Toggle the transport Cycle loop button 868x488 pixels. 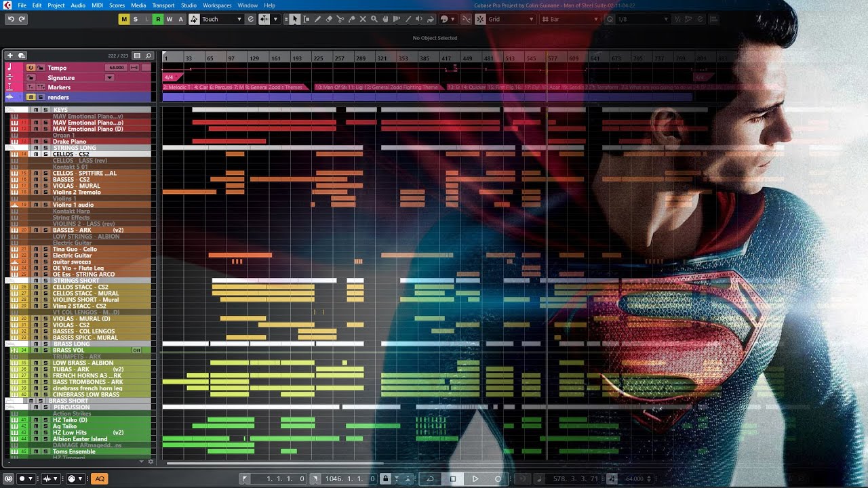coord(430,479)
